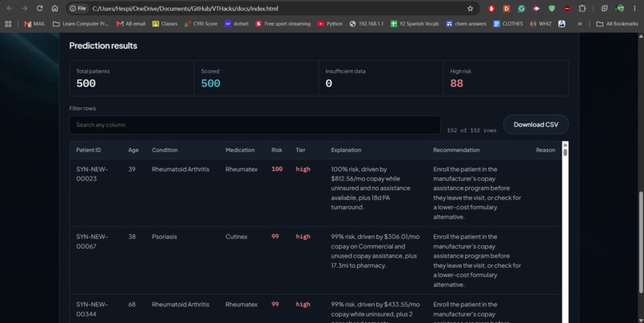Click the table scrollbar up arrow
Image resolution: width=644 pixels, height=323 pixels.
(x=565, y=145)
